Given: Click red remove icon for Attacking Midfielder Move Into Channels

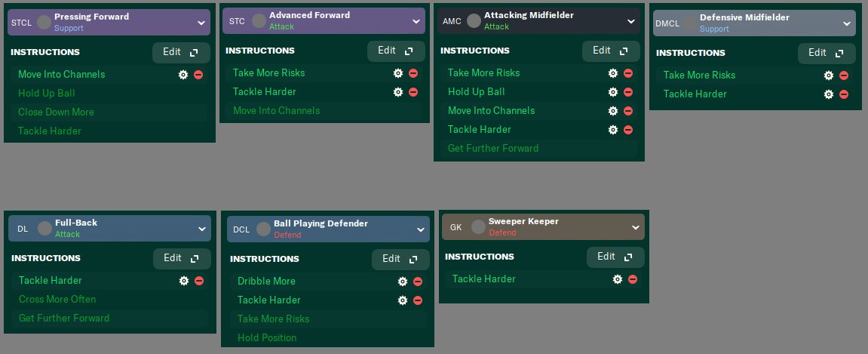Looking at the screenshot, I should (628, 111).
